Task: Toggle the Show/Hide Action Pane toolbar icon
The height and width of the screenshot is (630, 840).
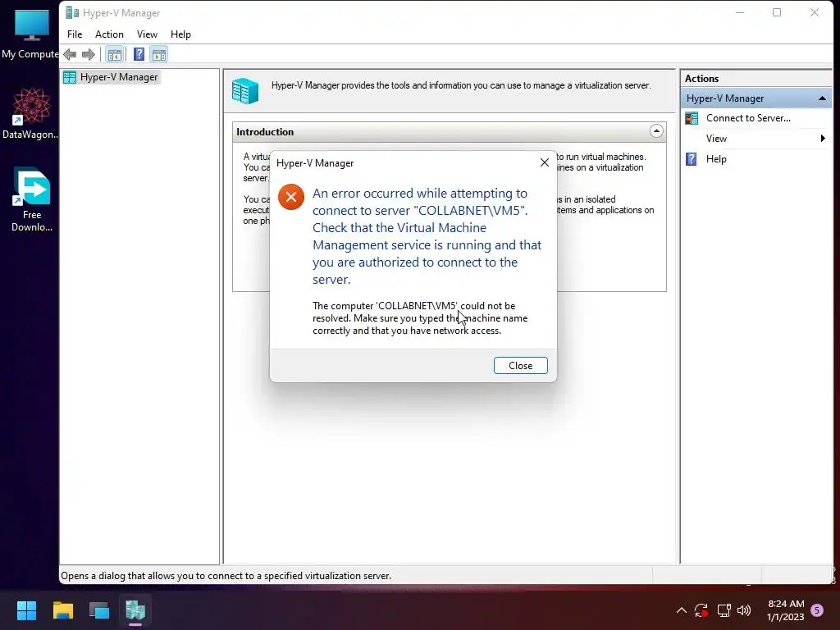Action: pos(159,54)
